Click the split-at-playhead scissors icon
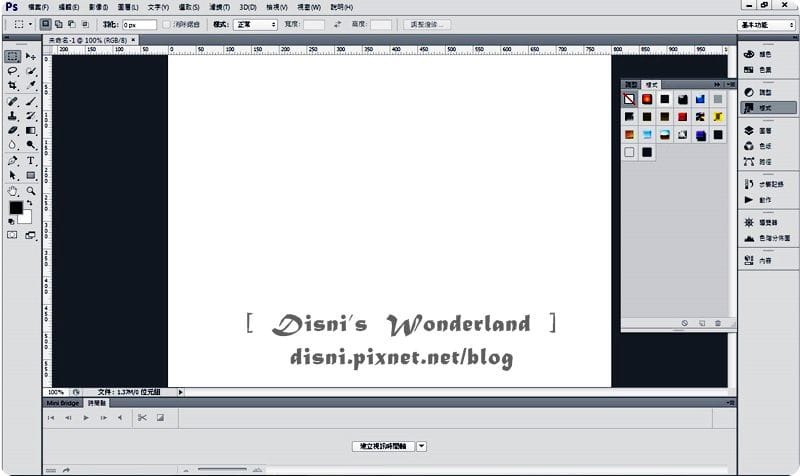 coord(142,418)
